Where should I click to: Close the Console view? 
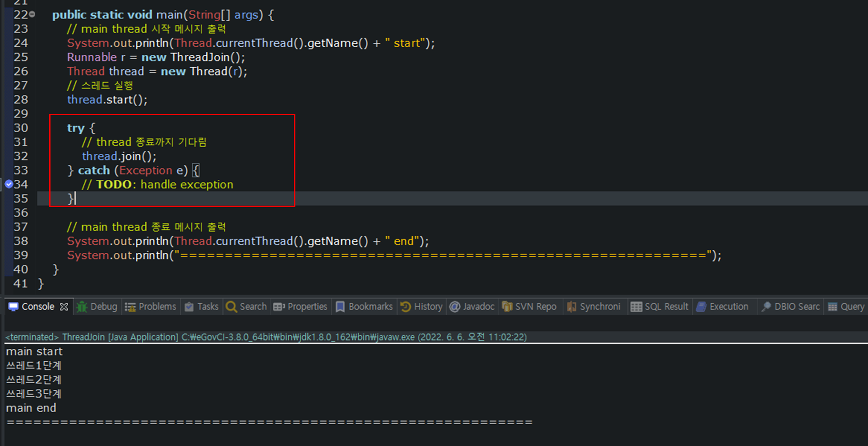point(64,307)
